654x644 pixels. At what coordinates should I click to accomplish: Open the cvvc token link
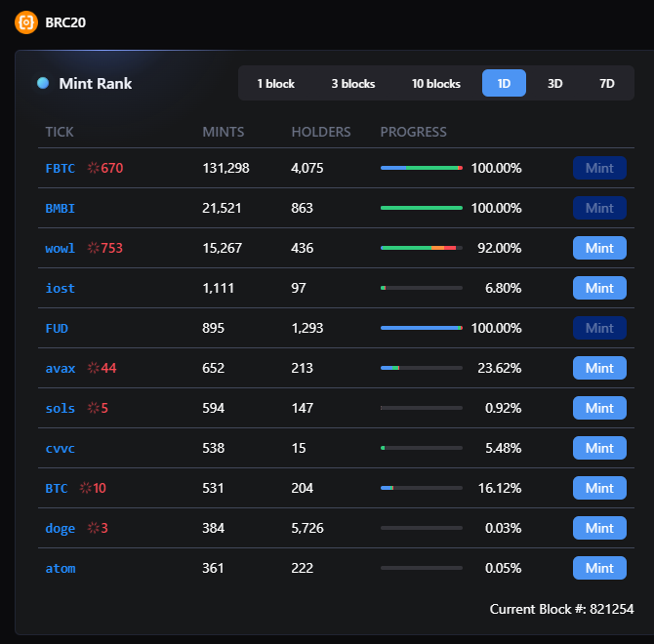[60, 448]
